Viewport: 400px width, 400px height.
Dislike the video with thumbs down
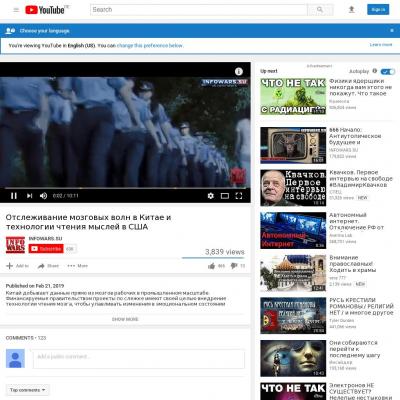click(238, 266)
